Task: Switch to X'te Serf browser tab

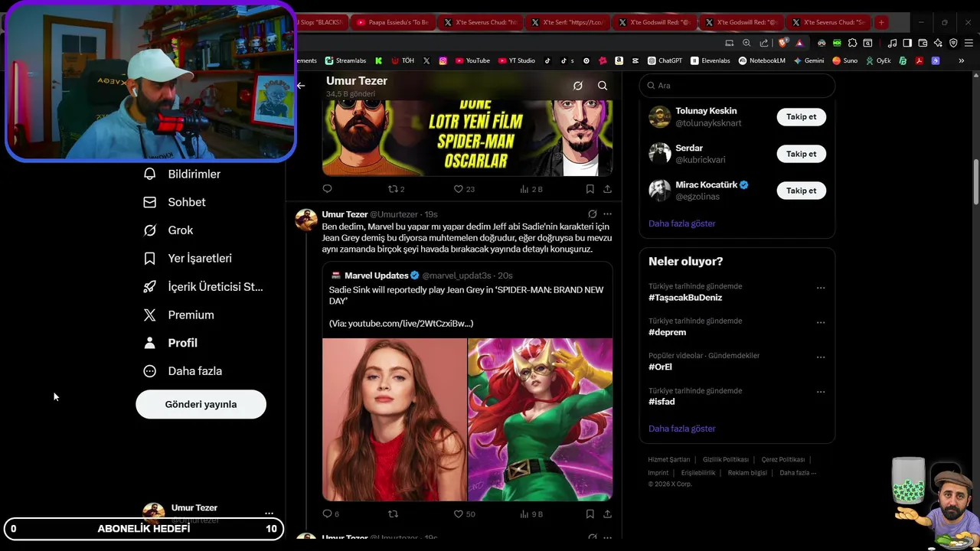Action: pyautogui.click(x=568, y=22)
